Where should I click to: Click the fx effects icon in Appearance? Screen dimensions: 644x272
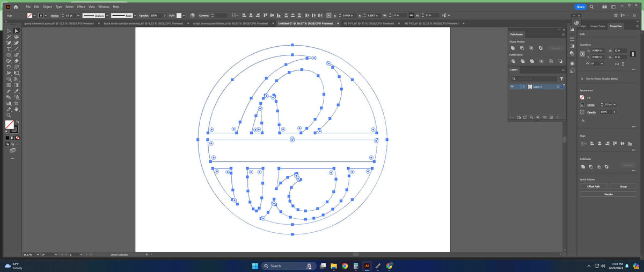pyautogui.click(x=583, y=120)
